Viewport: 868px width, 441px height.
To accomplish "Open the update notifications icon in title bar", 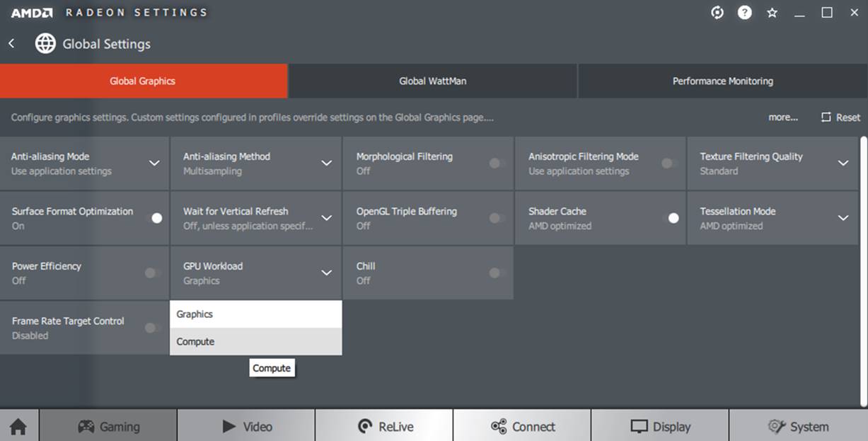I will [x=717, y=13].
